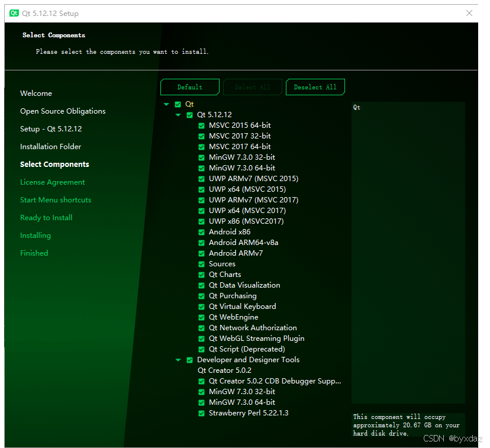Click Installing step in sidebar
Screen dimensions: 490x448
[36, 236]
